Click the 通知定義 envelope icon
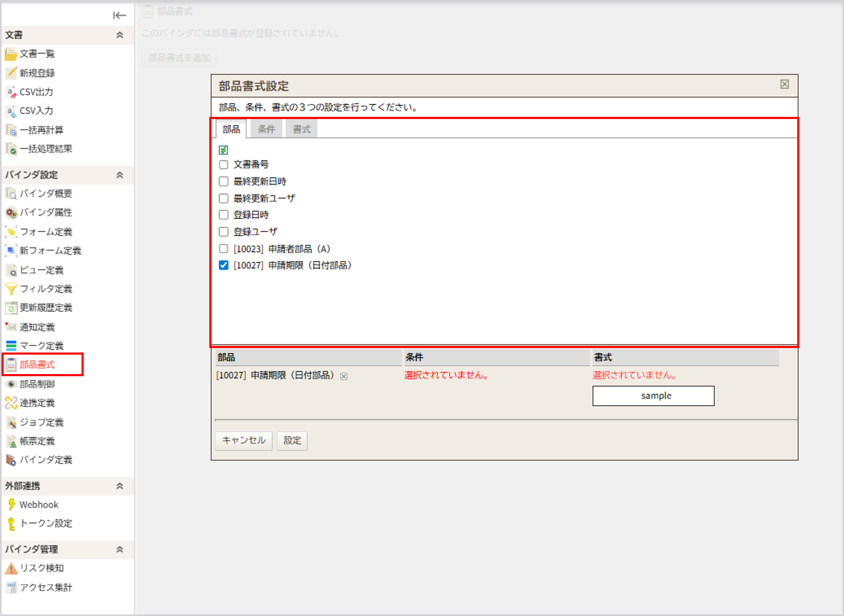This screenshot has height=616, width=844. coord(11,327)
